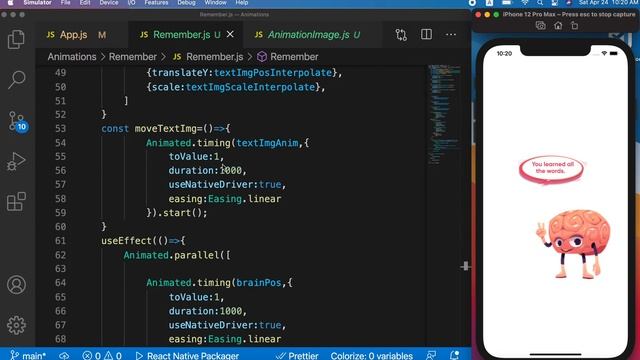Click 'textImgScaleInterpolate' on line 50

tap(250, 87)
